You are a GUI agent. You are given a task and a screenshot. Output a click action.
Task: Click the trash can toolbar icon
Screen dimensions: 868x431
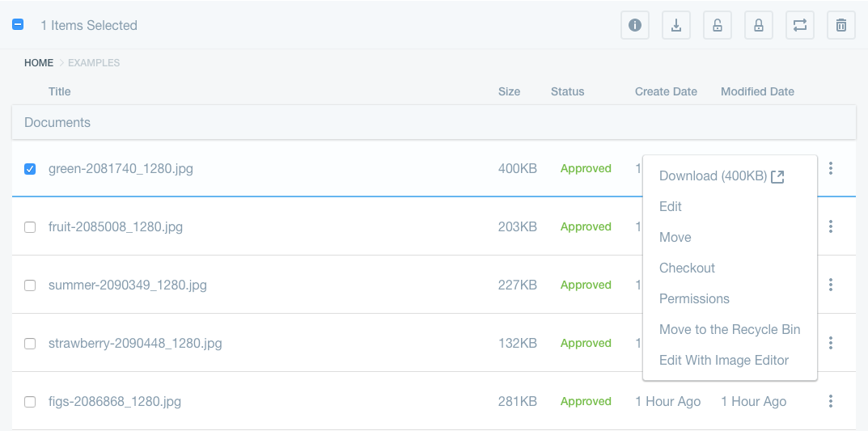pos(841,25)
